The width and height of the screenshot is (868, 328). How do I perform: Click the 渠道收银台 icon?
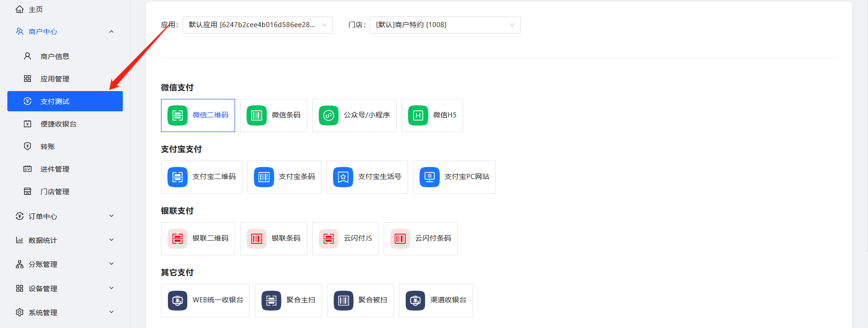pos(415,300)
